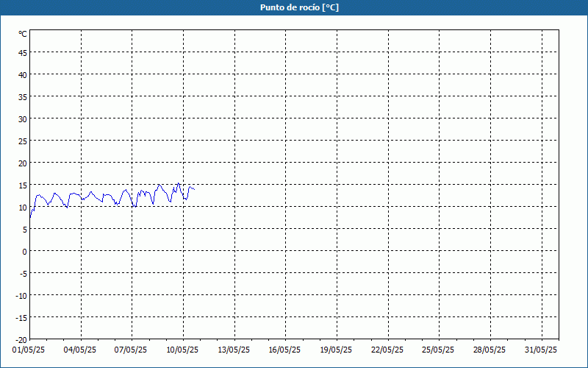Click the date label 04/05/25
588x368 pixels.
click(80, 350)
